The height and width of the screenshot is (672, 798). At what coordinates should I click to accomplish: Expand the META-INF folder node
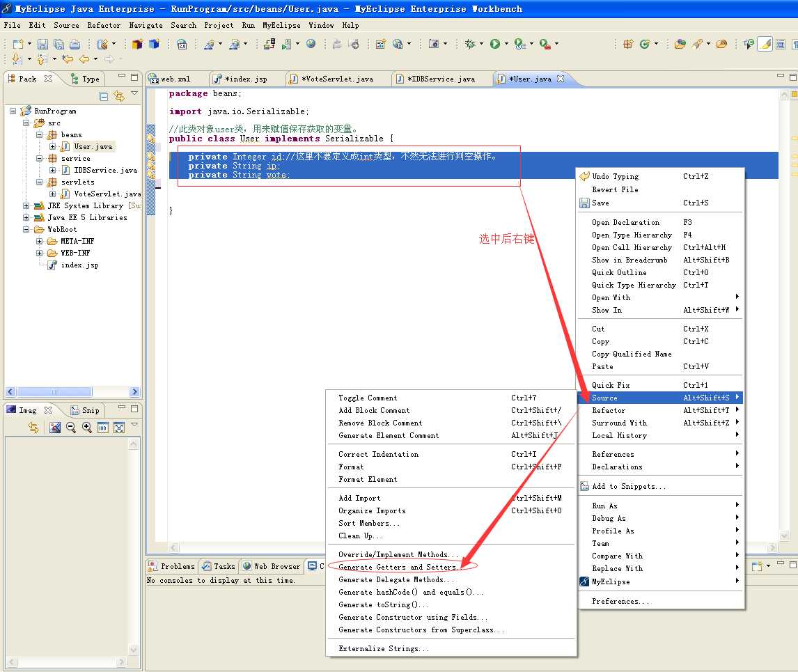click(39, 241)
